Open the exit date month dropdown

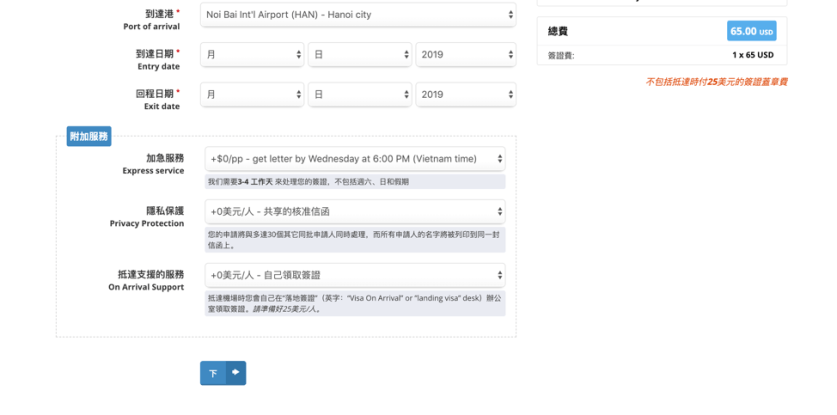(252, 94)
